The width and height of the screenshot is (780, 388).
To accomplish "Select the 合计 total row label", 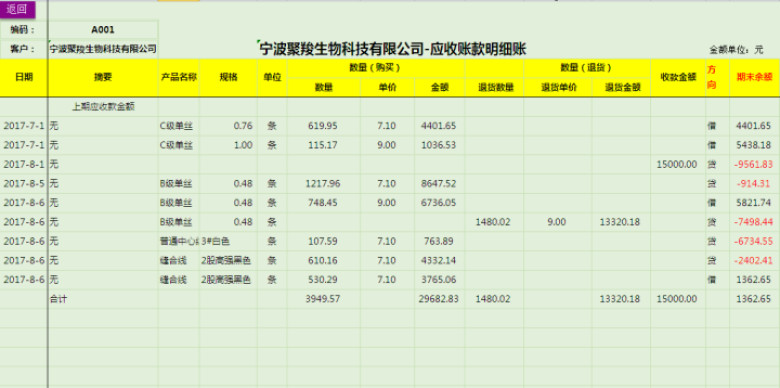I will (x=103, y=299).
